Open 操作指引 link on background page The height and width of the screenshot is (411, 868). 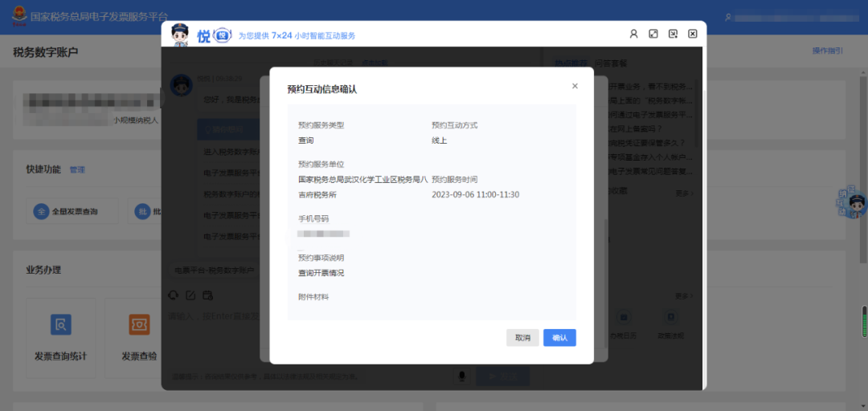tap(828, 51)
